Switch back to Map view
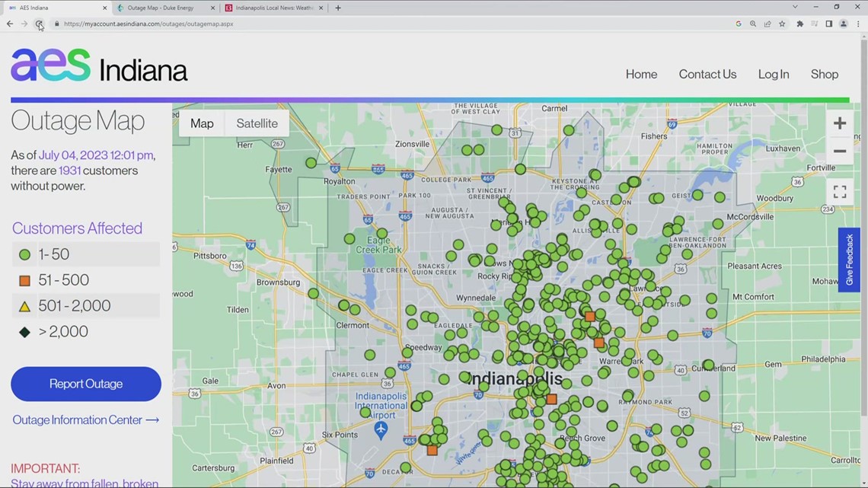This screenshot has height=488, width=868. coord(201,123)
